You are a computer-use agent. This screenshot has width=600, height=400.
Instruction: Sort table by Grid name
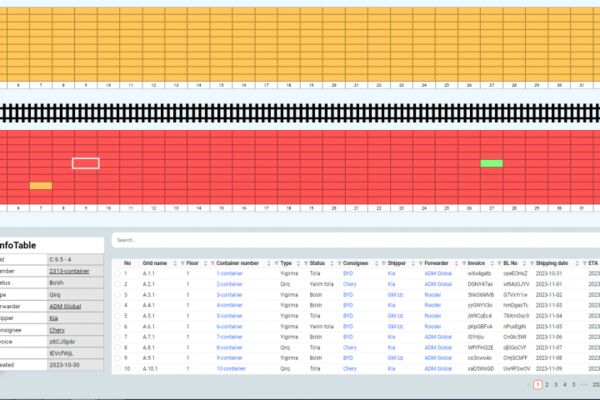click(x=175, y=263)
